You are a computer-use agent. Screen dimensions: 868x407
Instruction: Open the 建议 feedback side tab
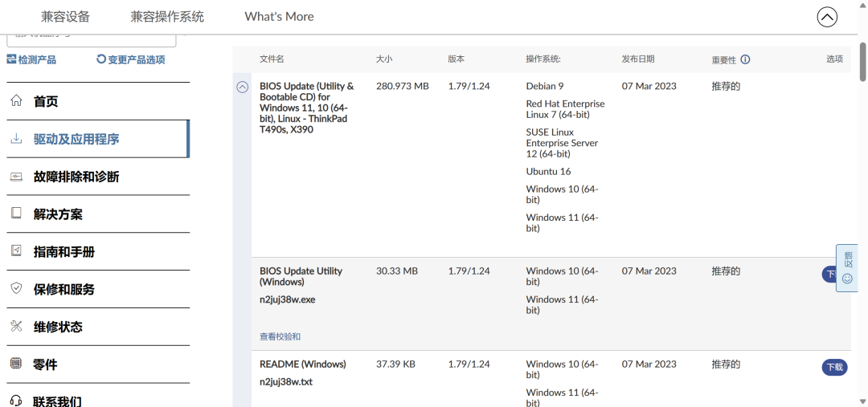[x=847, y=268]
